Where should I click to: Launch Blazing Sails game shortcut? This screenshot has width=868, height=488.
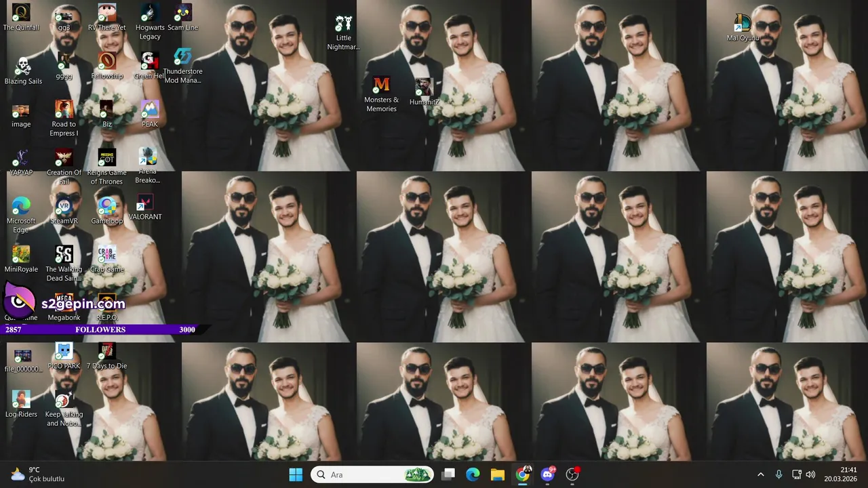(23, 71)
